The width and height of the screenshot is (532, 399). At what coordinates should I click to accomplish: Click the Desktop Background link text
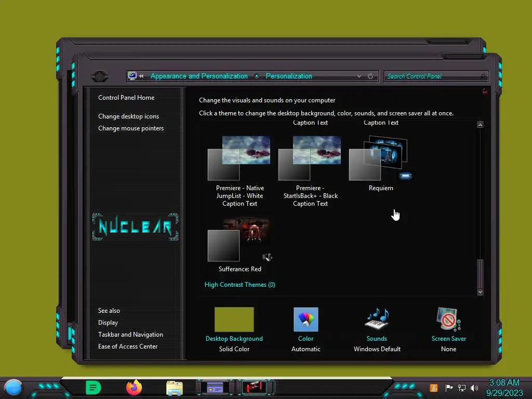[234, 339]
